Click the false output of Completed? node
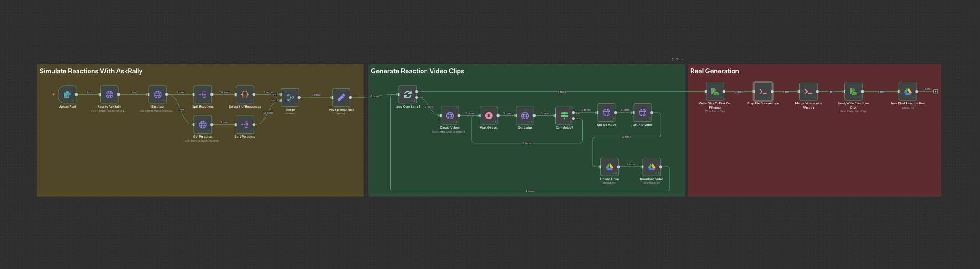Viewport: 980px width, 269px height. tap(573, 119)
